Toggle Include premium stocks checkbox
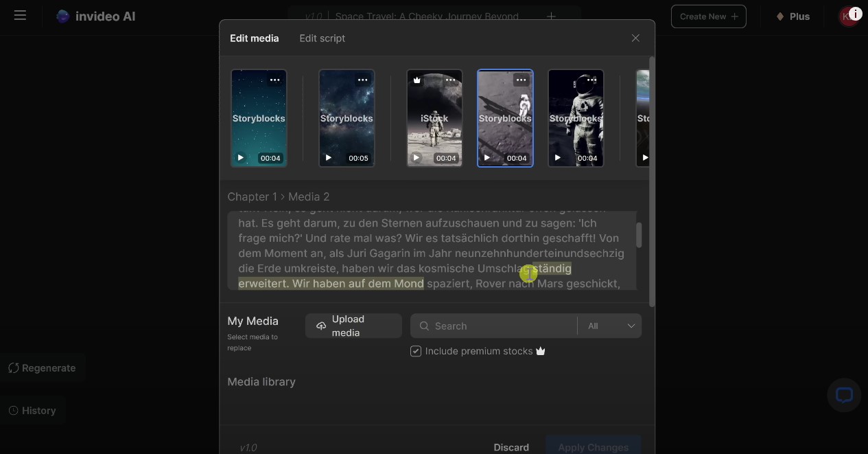The image size is (868, 454). point(416,351)
